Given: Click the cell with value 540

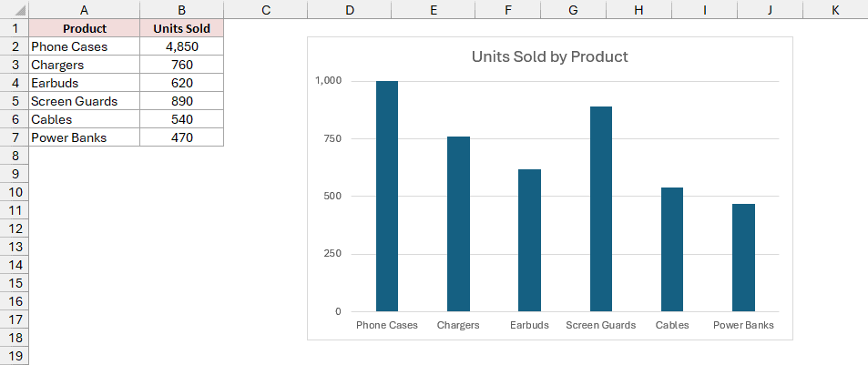Looking at the screenshot, I should [x=181, y=119].
